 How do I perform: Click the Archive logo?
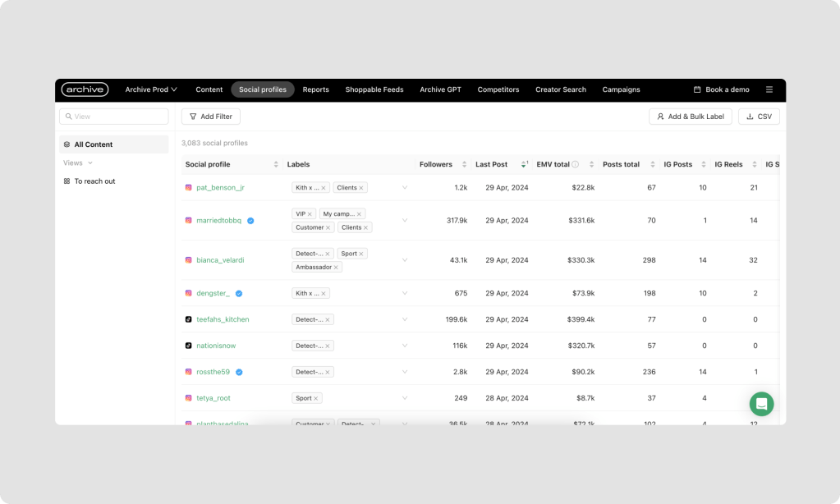pyautogui.click(x=85, y=89)
